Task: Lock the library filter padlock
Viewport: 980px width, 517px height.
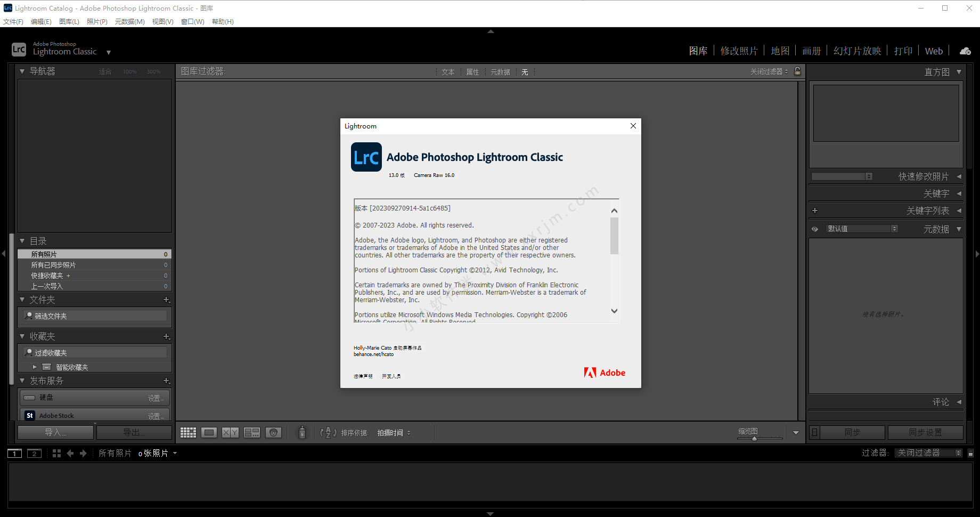Action: pos(797,71)
